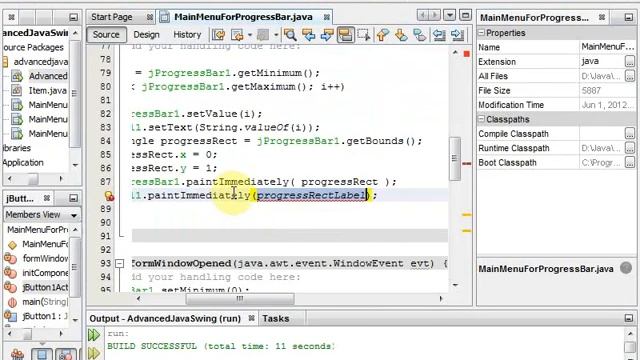Show opened documents list dropdown
This screenshot has height=360, width=640.
[449, 16]
